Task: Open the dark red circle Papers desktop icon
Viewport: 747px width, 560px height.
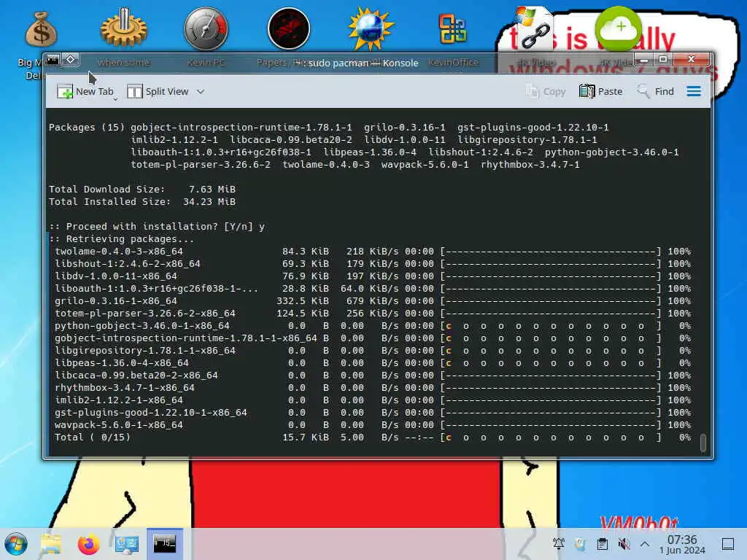Action: [x=289, y=28]
